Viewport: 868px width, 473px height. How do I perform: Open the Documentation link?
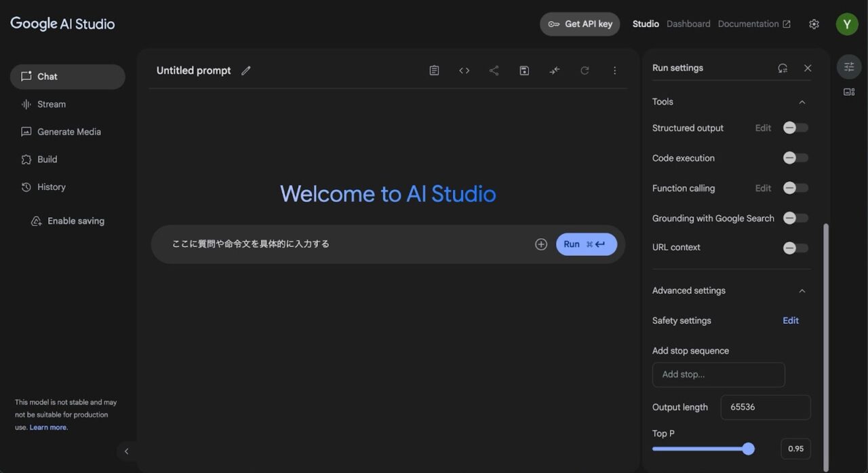point(754,24)
